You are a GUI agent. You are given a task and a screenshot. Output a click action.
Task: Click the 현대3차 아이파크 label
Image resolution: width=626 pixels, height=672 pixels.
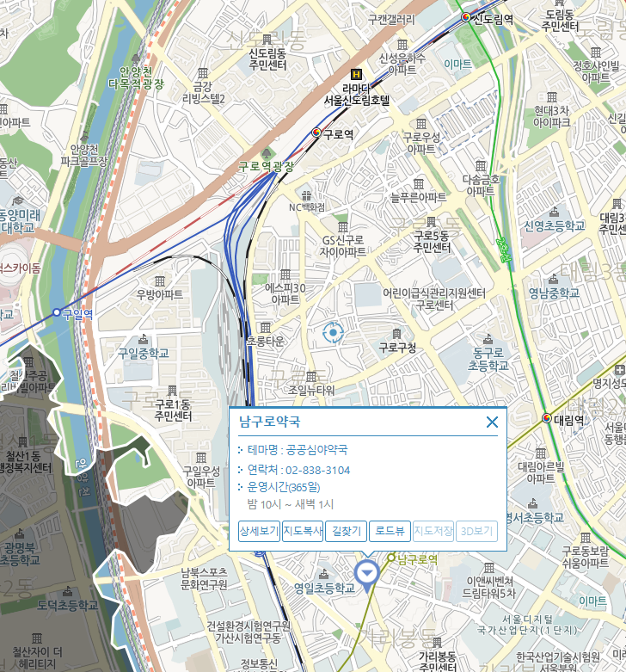(x=551, y=116)
